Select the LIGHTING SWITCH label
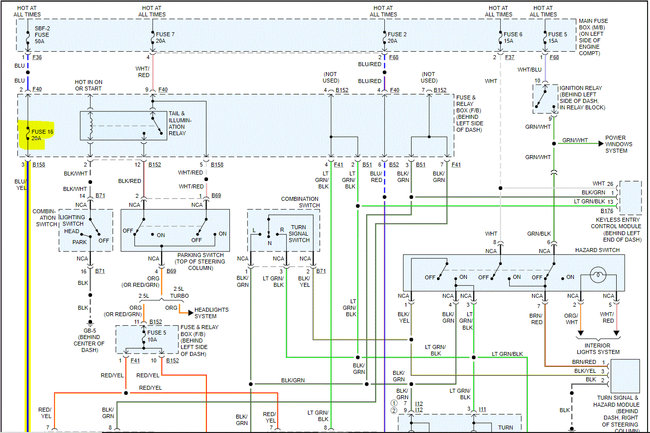Screen dimensions: 650x433 pos(73,220)
